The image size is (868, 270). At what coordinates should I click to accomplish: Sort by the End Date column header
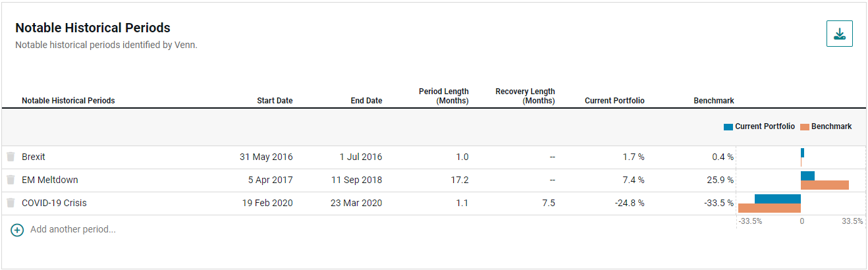click(x=366, y=101)
